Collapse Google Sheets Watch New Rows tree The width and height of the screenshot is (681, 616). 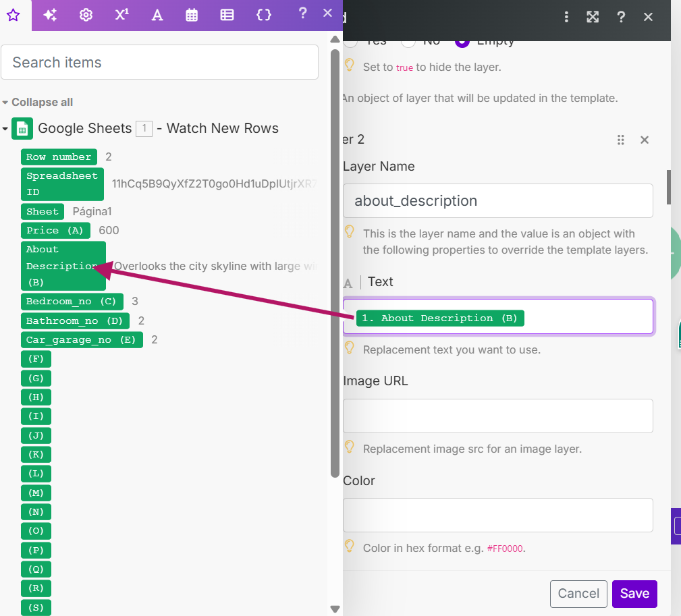[5, 128]
